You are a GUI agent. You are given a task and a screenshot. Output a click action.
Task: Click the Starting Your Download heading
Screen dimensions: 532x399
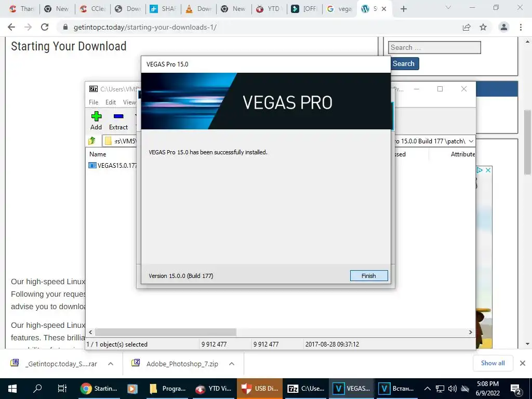coord(69,46)
